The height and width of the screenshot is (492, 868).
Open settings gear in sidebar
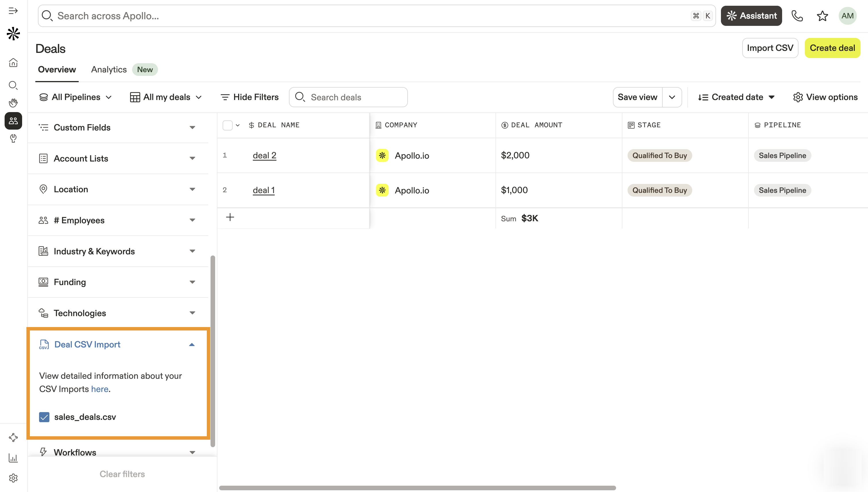13,478
